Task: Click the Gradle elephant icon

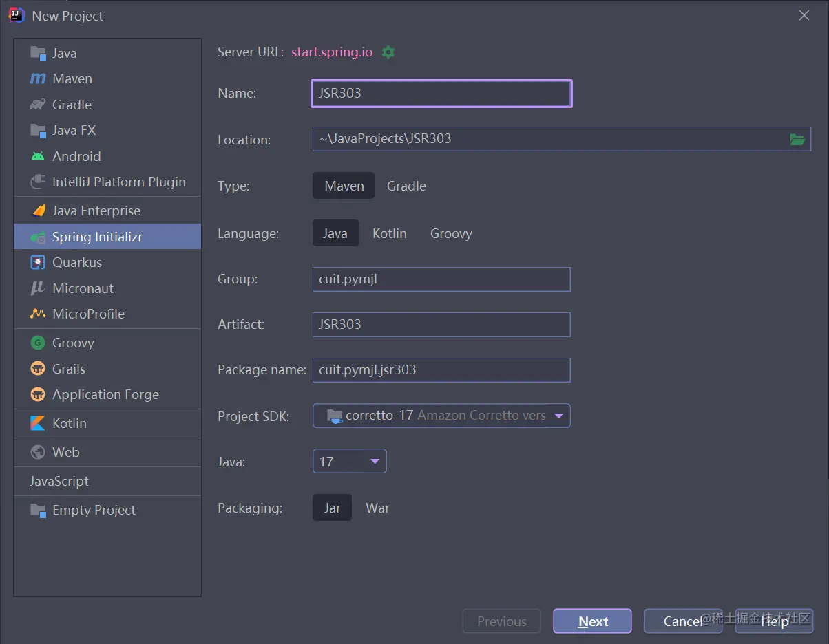Action: tap(38, 105)
